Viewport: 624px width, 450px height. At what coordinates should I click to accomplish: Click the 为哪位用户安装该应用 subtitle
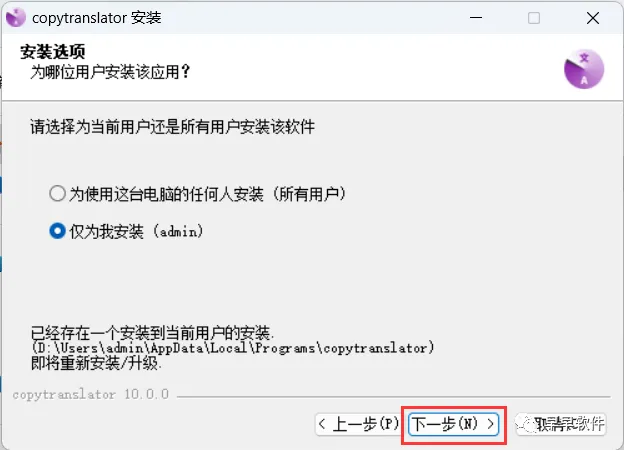(110, 72)
